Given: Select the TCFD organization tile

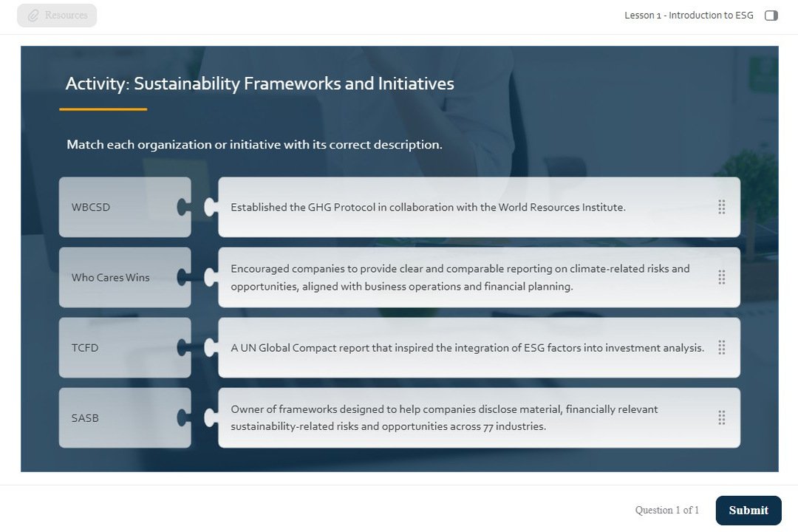Looking at the screenshot, I should point(125,348).
